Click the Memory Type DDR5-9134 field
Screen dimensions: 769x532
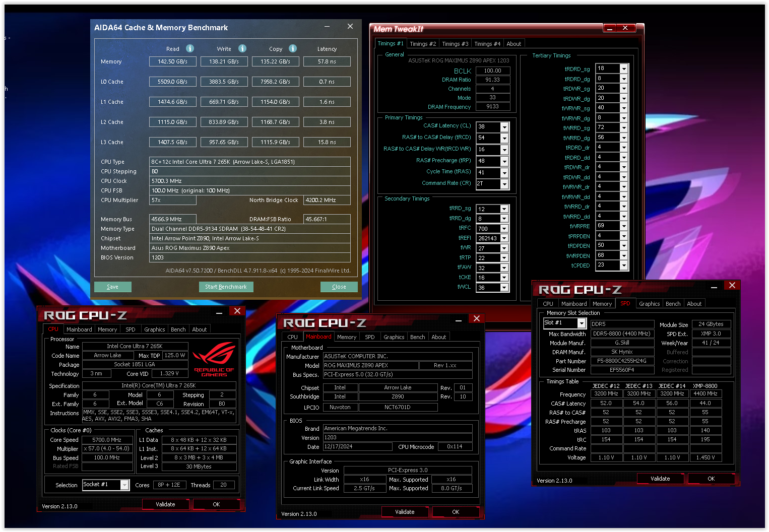click(250, 229)
